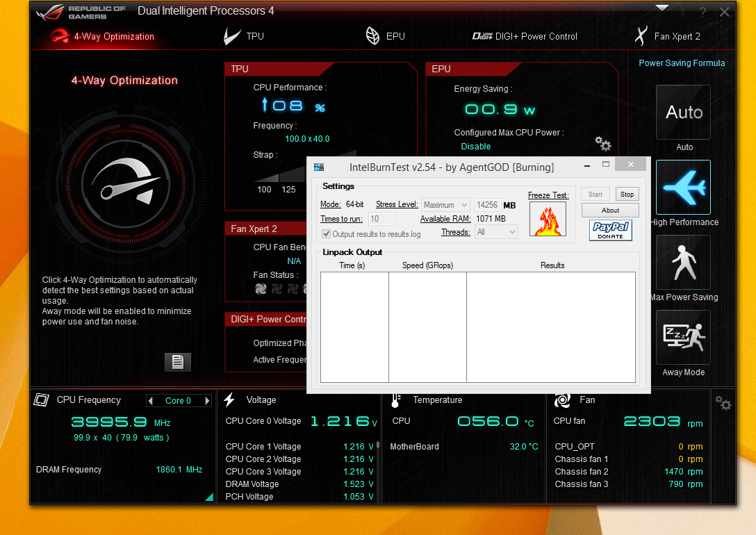Click the 4-Way Optimization speedometer dial
The image size is (756, 535).
click(x=126, y=185)
